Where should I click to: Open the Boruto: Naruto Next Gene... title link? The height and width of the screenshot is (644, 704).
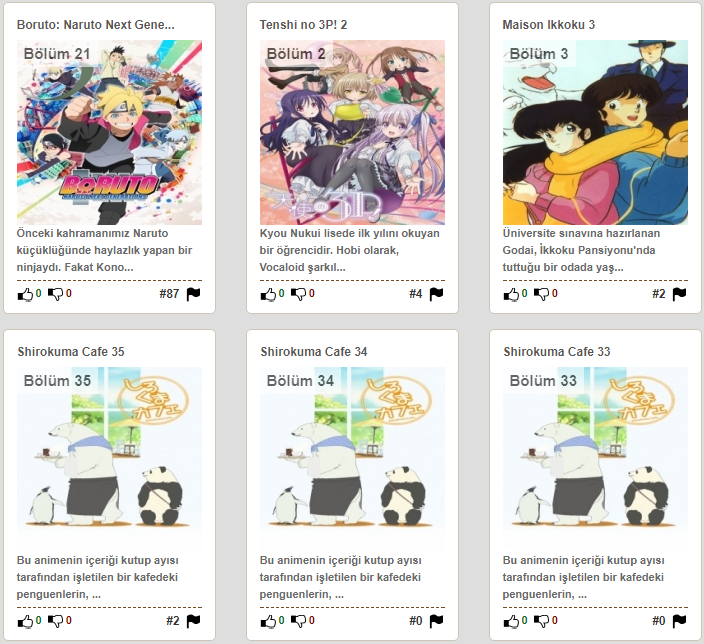click(96, 25)
